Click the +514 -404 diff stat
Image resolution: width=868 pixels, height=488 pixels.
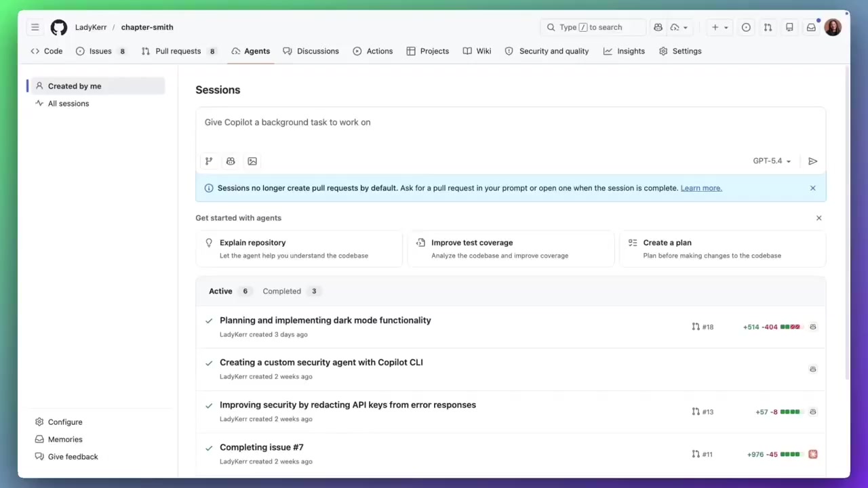(x=772, y=327)
